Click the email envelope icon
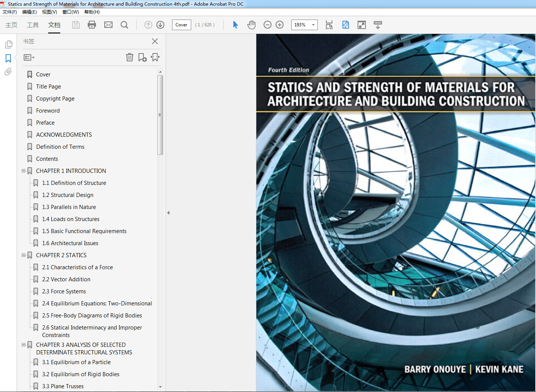 tap(108, 25)
